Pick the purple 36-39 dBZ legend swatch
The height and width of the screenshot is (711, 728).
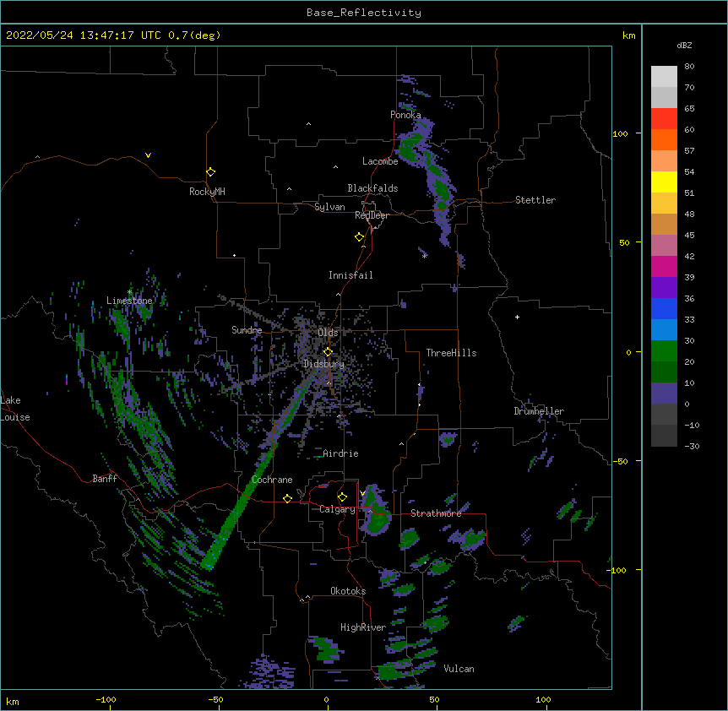coord(664,288)
